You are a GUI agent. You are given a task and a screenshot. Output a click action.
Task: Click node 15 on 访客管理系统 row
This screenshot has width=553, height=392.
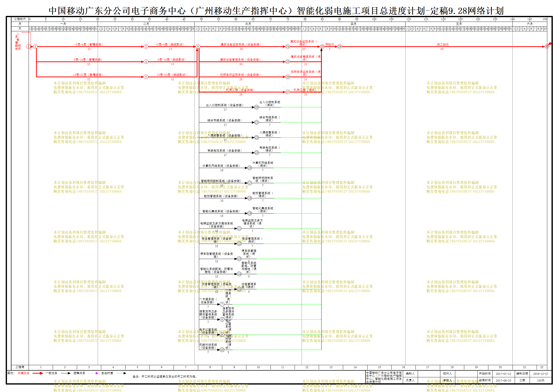pos(239,289)
